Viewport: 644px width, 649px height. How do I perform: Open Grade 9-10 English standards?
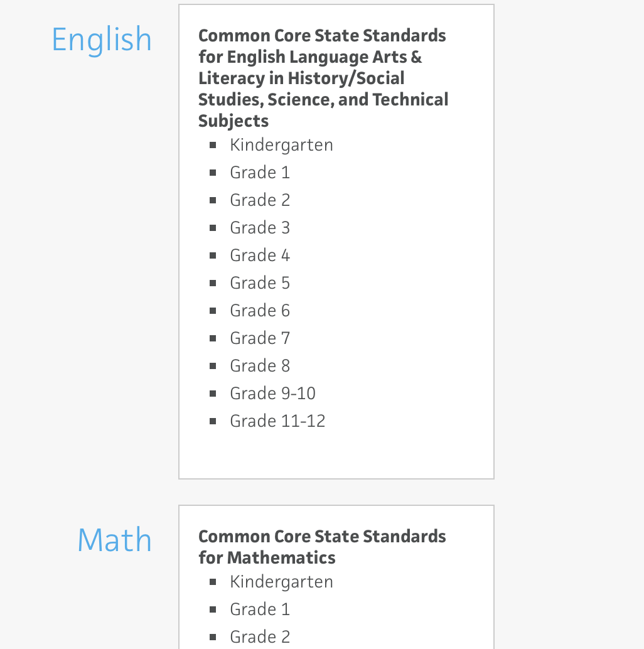[x=273, y=394]
